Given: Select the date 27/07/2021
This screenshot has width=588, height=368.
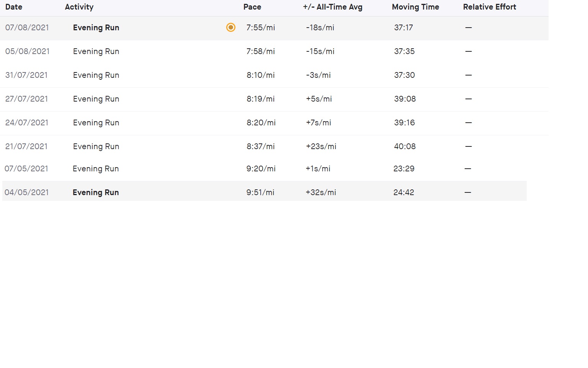Looking at the screenshot, I should (x=27, y=99).
